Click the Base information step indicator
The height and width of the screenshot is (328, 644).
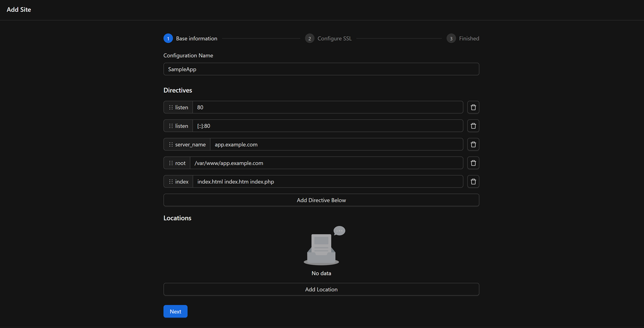click(x=168, y=38)
